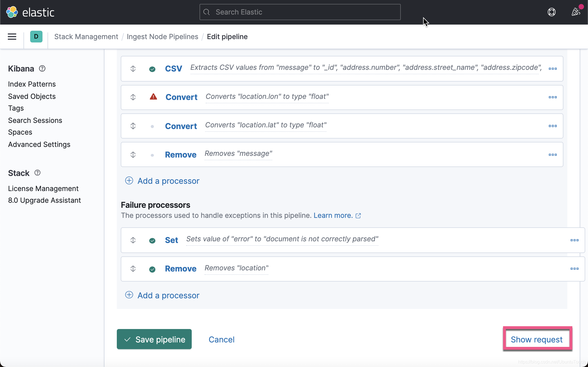Click the green success indicator on the CSV processor

click(152, 69)
